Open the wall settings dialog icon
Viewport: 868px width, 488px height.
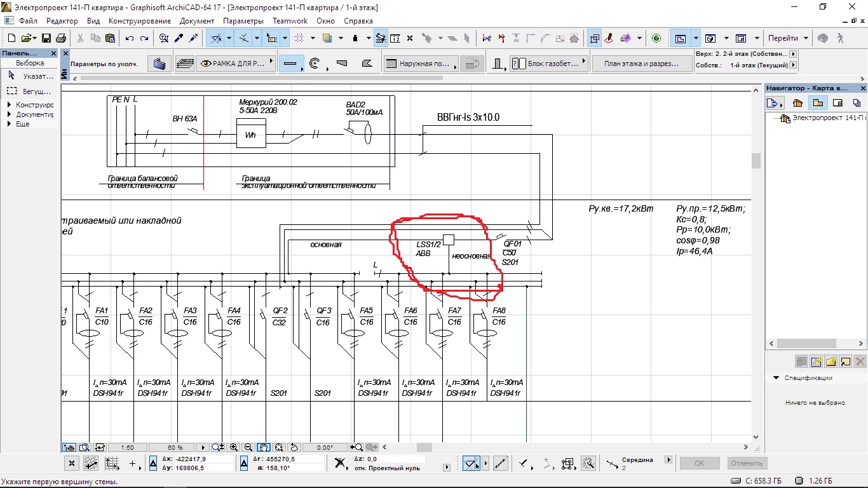tap(159, 64)
